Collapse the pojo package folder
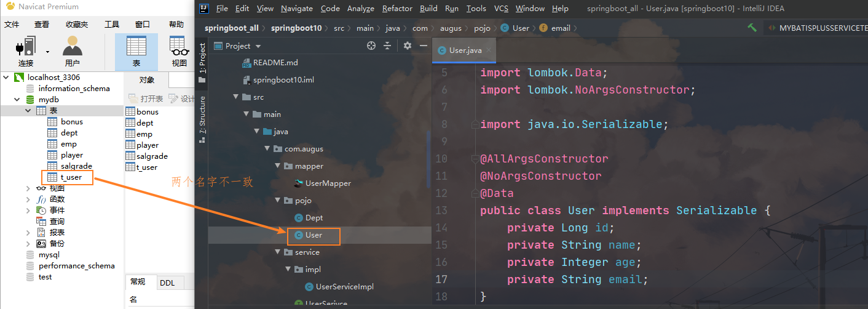This screenshot has width=868, height=309. (x=279, y=201)
